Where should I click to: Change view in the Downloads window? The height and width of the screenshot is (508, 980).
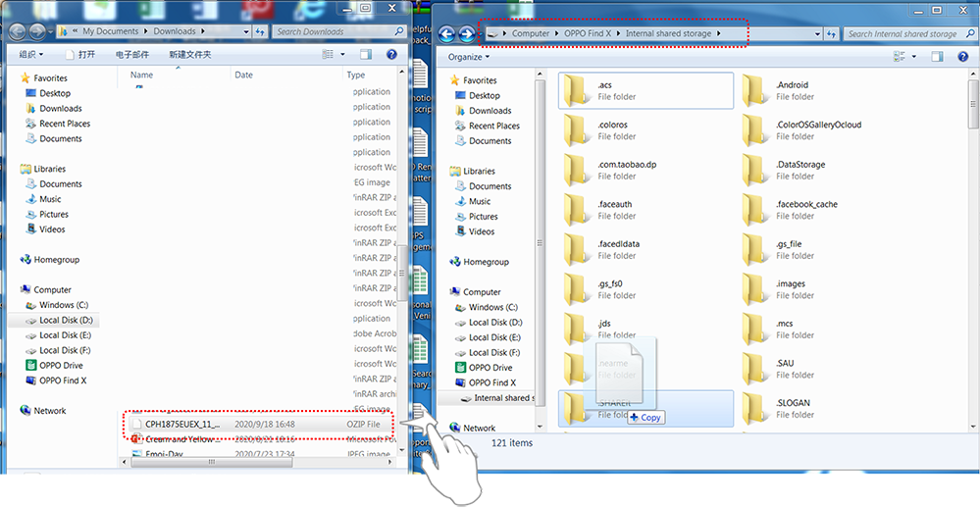(328, 54)
